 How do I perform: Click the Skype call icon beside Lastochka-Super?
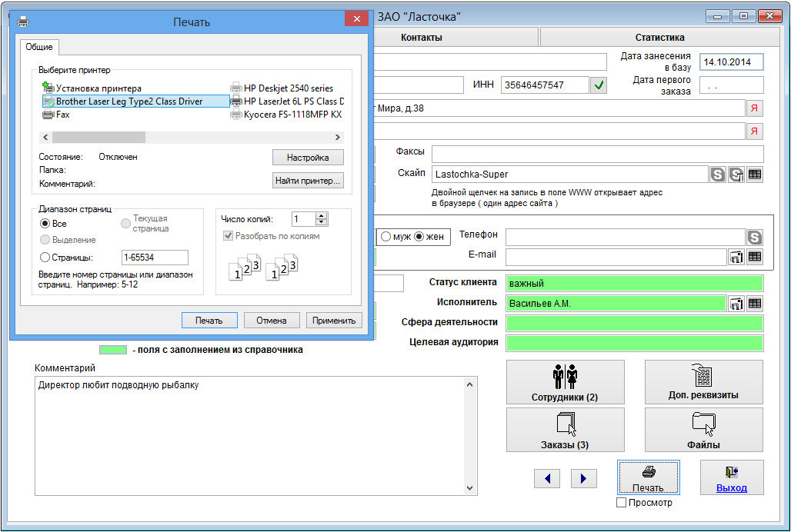pos(718,175)
